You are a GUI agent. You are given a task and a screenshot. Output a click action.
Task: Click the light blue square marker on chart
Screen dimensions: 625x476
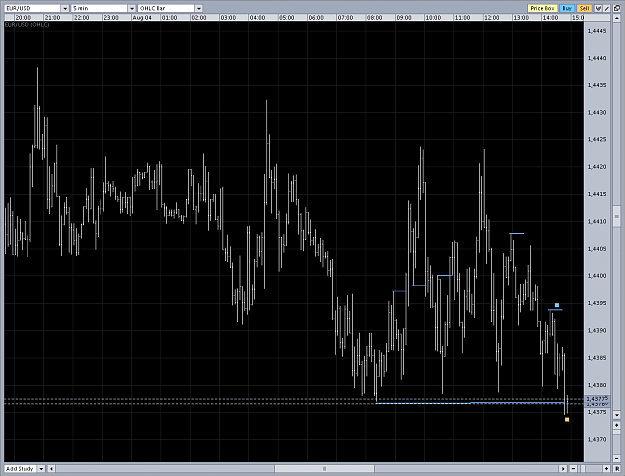(x=557, y=305)
